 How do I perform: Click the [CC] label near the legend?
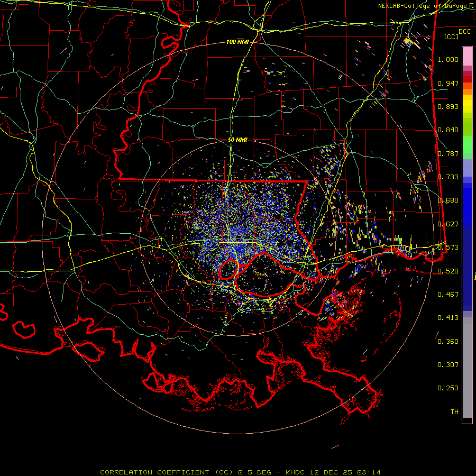click(452, 36)
